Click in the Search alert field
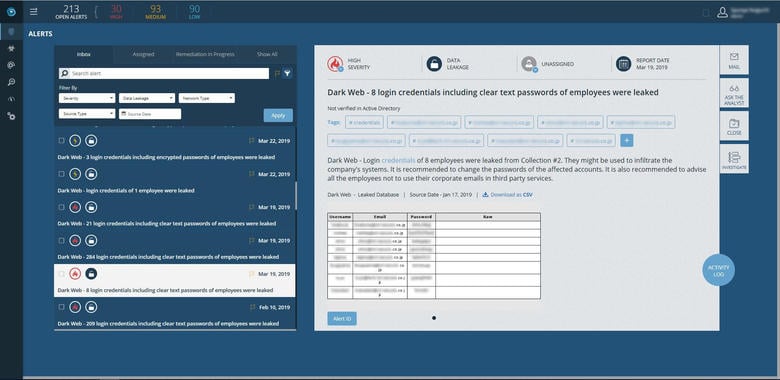Image resolution: width=780 pixels, height=380 pixels. [164, 74]
